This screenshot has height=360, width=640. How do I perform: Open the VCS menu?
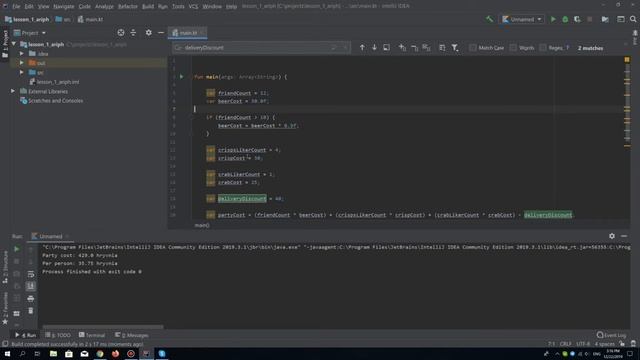(x=193, y=6)
